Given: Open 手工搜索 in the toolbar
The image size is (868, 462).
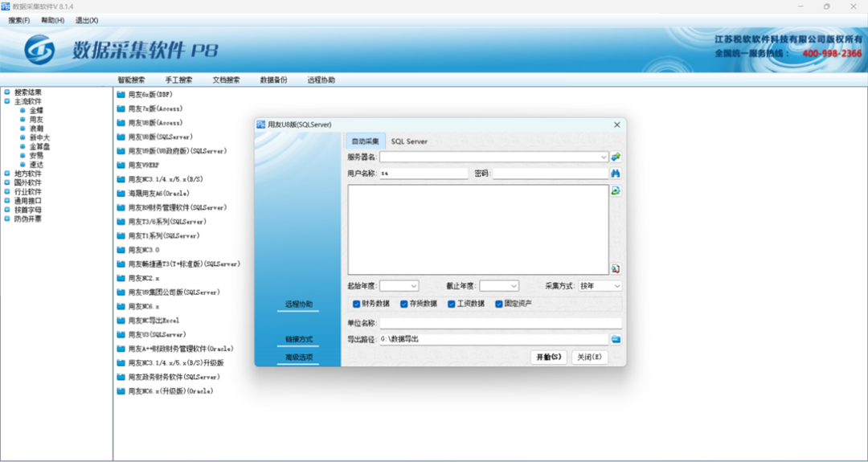Looking at the screenshot, I should coord(178,80).
